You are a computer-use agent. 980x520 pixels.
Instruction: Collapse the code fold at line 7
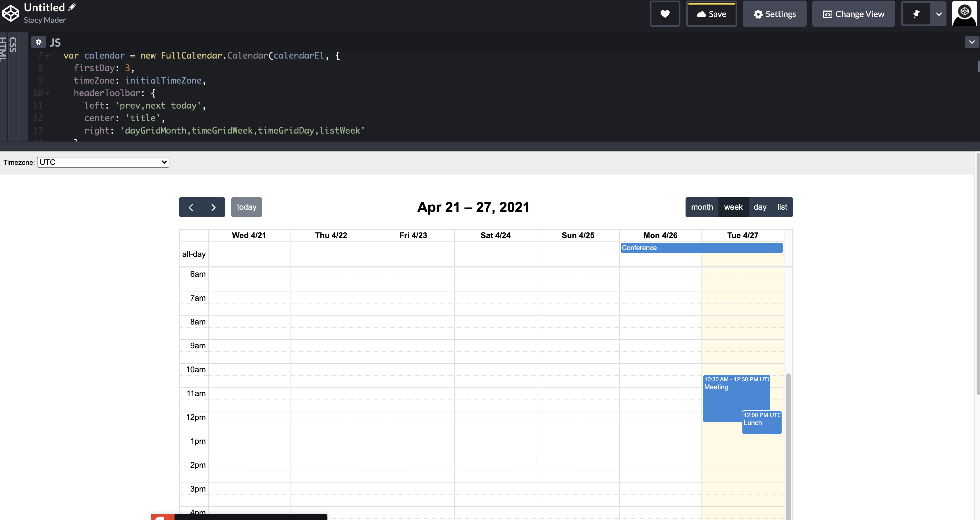click(x=47, y=55)
